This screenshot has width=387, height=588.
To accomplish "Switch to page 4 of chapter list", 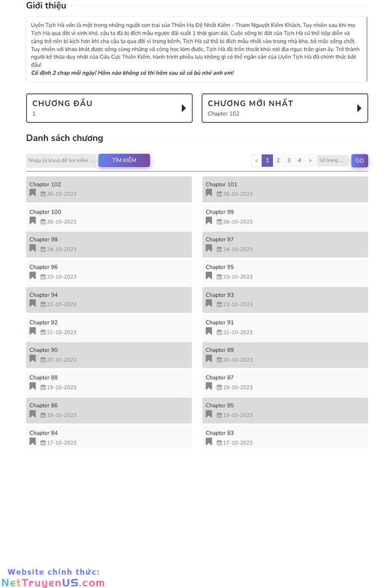I will pos(299,161).
